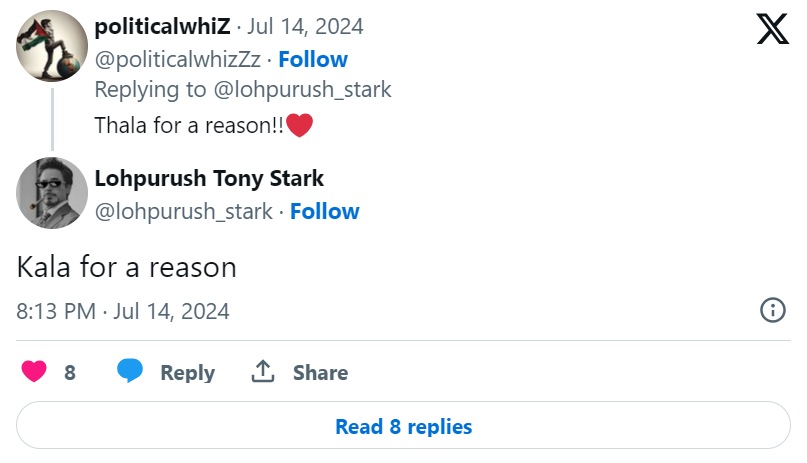Click the like count 8
The image size is (807, 463).
tap(70, 373)
